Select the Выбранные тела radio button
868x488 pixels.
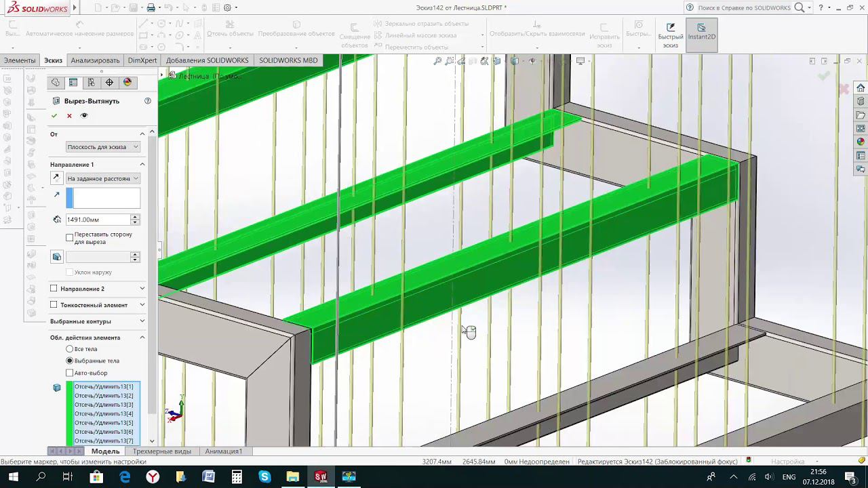pos(70,361)
